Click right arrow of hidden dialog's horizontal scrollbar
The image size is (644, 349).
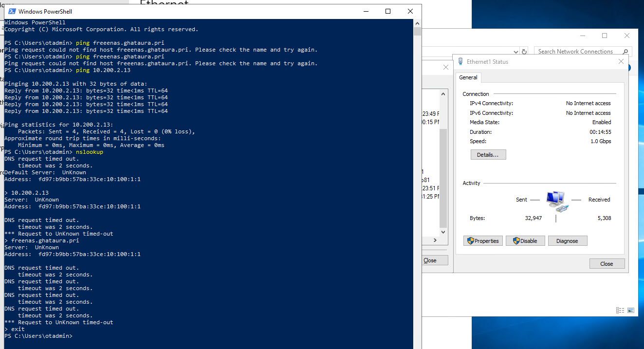pyautogui.click(x=435, y=240)
